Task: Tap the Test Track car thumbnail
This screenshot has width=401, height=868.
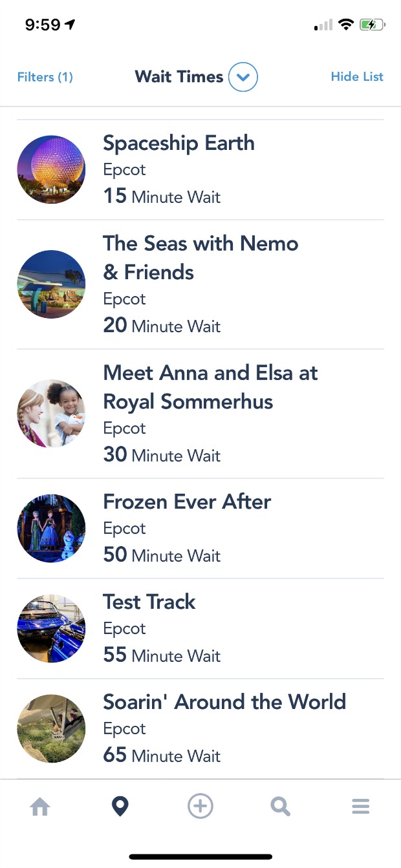Action: [51, 628]
